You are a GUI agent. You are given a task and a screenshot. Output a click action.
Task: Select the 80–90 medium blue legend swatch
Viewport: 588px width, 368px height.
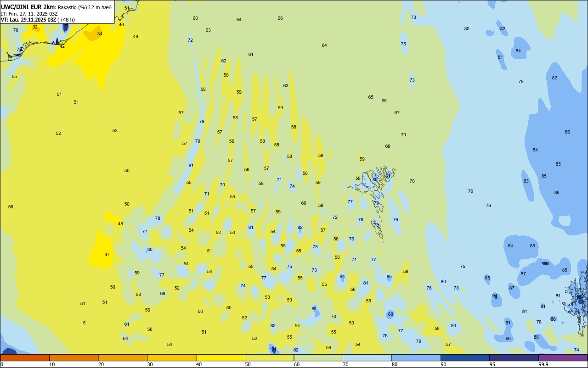(x=416, y=357)
